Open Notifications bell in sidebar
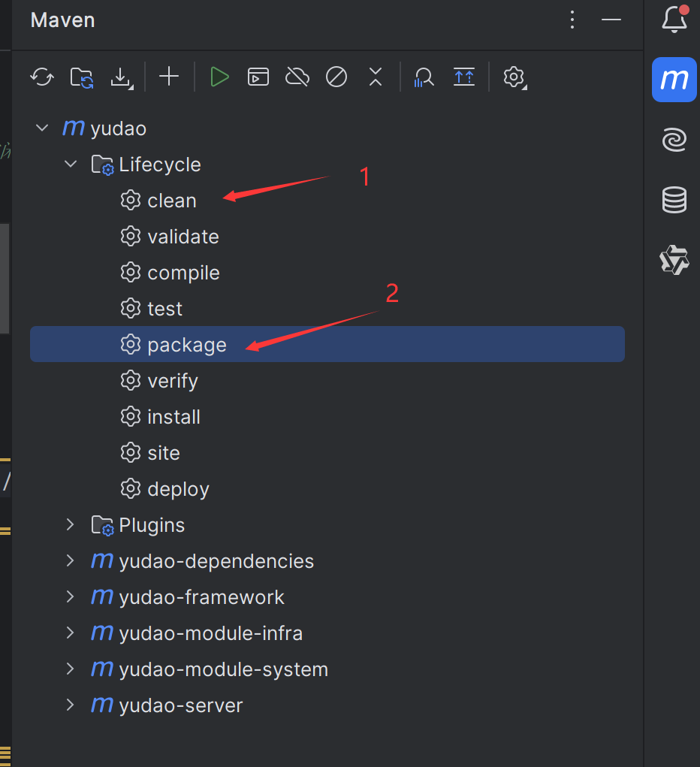Screen dimensions: 700x767 tap(674, 20)
